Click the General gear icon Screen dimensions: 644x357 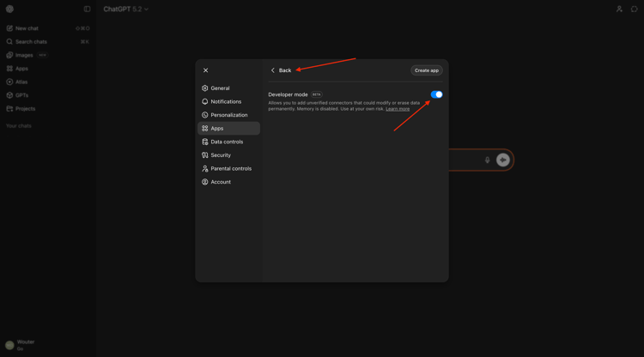pos(205,88)
